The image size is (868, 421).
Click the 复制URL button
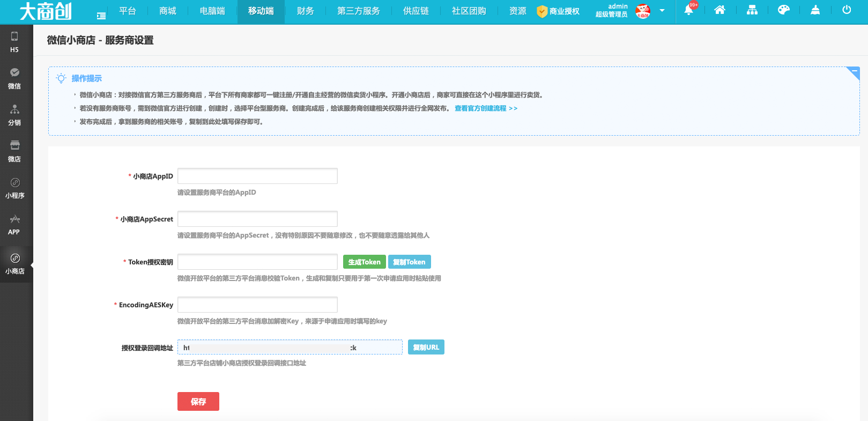(426, 347)
